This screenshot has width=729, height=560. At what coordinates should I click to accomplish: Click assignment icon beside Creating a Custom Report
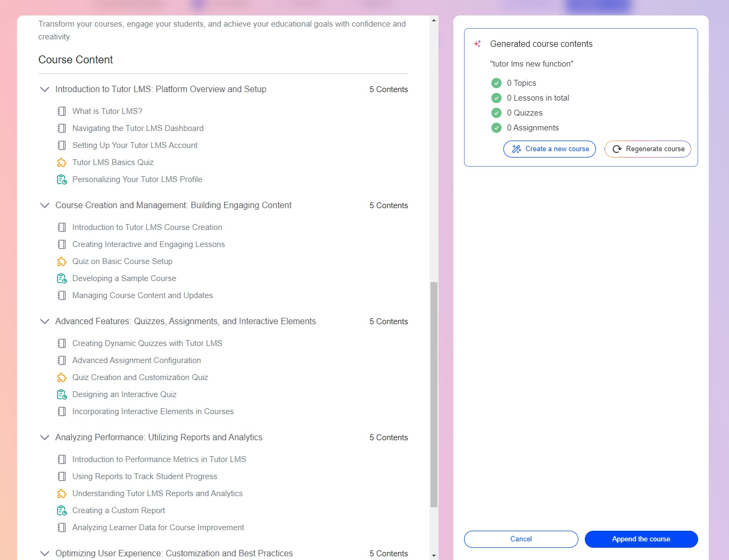pyautogui.click(x=62, y=510)
